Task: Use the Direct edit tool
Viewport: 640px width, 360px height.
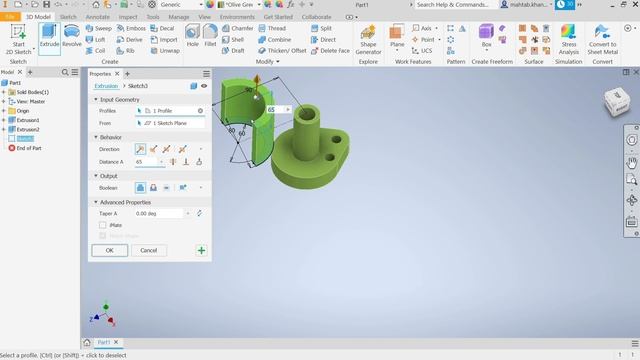Action: (323, 40)
